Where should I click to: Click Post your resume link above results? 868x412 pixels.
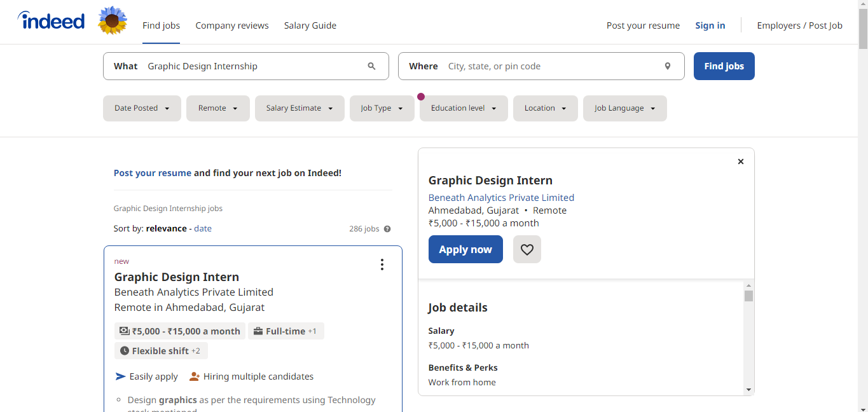(x=153, y=173)
